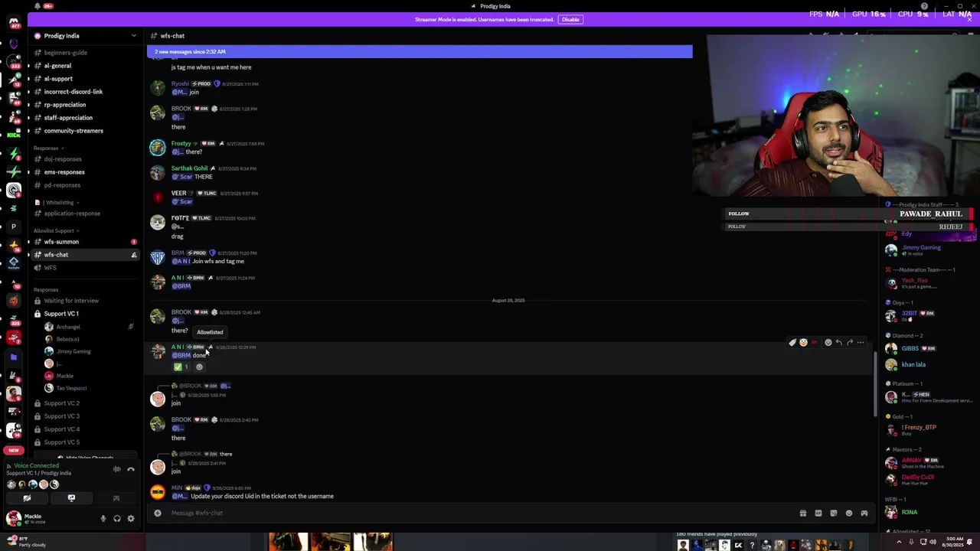Open gift picker in message bar

click(x=803, y=514)
